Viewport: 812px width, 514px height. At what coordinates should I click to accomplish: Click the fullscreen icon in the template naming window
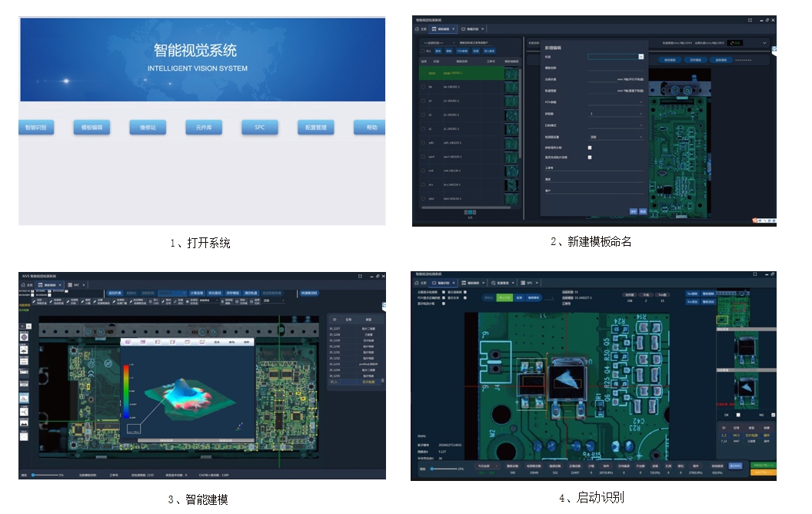750,20
